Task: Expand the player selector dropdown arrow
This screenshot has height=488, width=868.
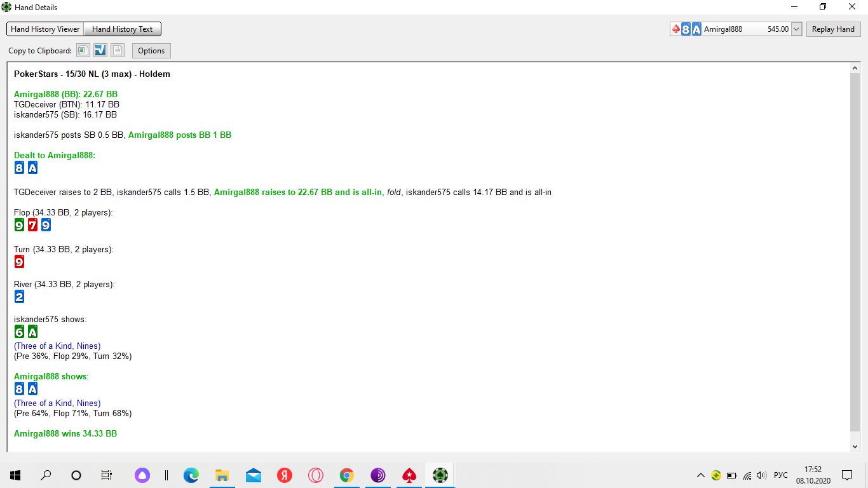Action: click(x=796, y=29)
